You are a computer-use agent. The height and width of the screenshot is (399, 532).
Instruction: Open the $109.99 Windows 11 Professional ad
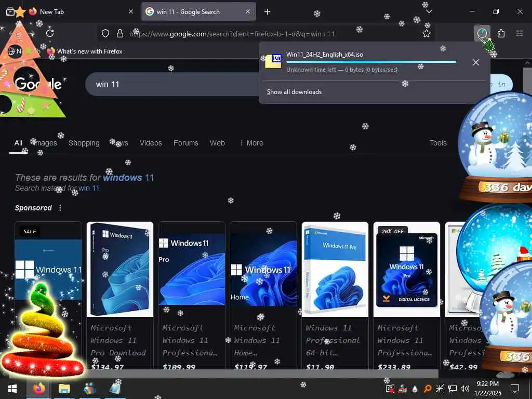coord(191,296)
